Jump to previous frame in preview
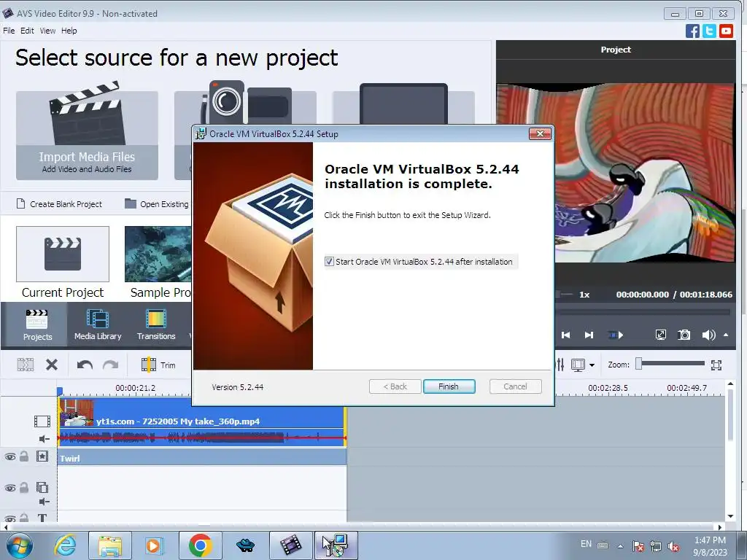This screenshot has height=560, width=747. point(566,335)
